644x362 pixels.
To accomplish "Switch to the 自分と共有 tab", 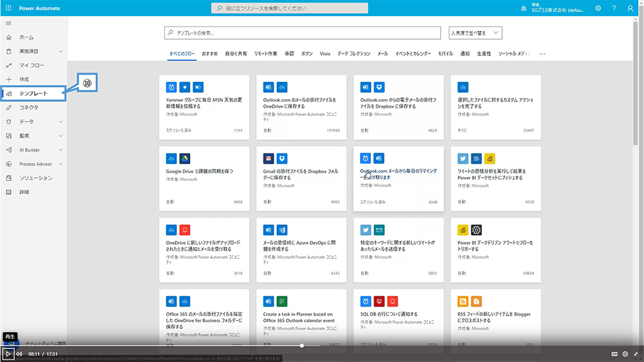I will tap(236, 54).
